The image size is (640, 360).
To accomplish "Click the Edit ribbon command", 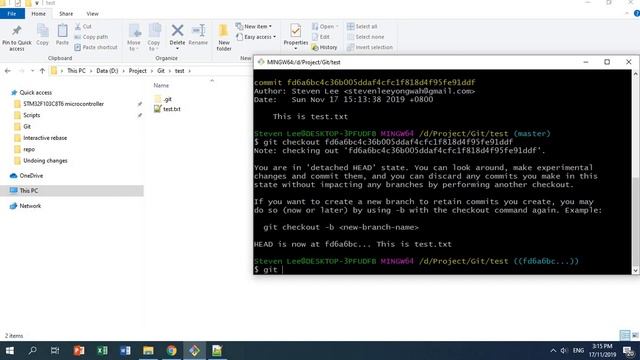I will [321, 37].
